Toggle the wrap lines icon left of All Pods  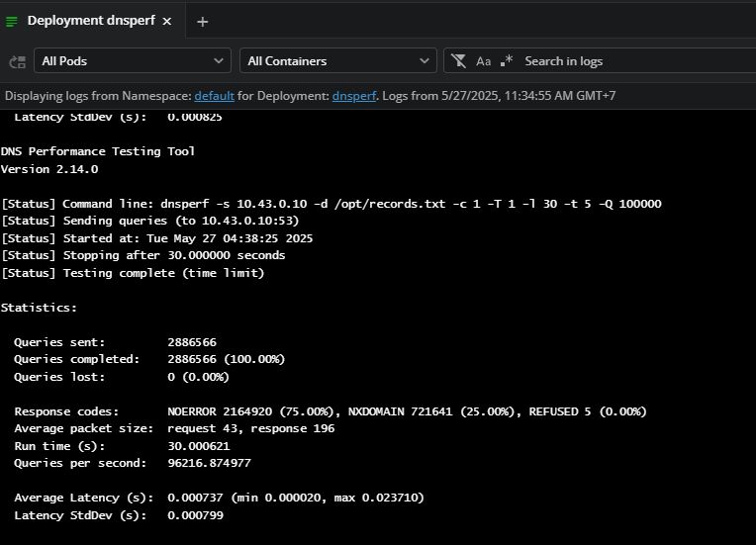(18, 61)
